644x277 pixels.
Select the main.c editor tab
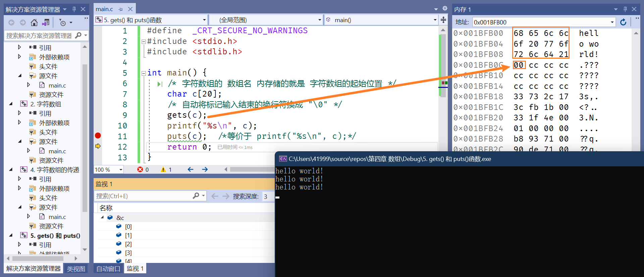tap(104, 9)
